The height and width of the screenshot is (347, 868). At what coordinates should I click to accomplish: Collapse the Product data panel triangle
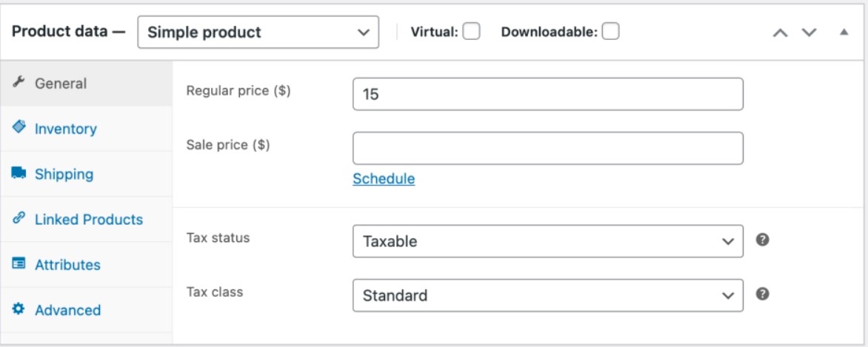point(844,33)
